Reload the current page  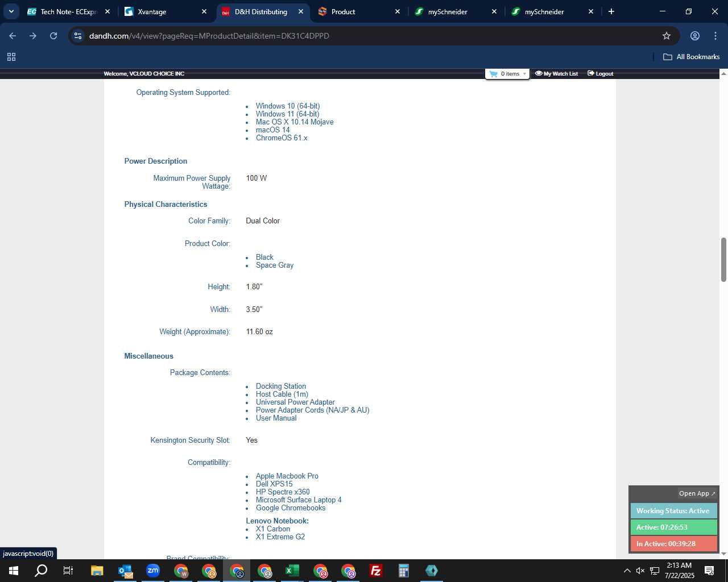pyautogui.click(x=53, y=36)
